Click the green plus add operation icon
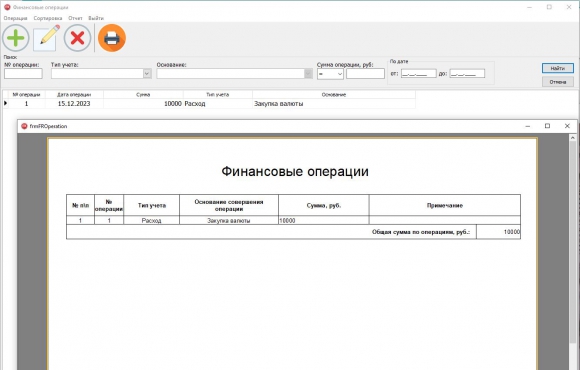The height and width of the screenshot is (370, 580). (x=16, y=38)
